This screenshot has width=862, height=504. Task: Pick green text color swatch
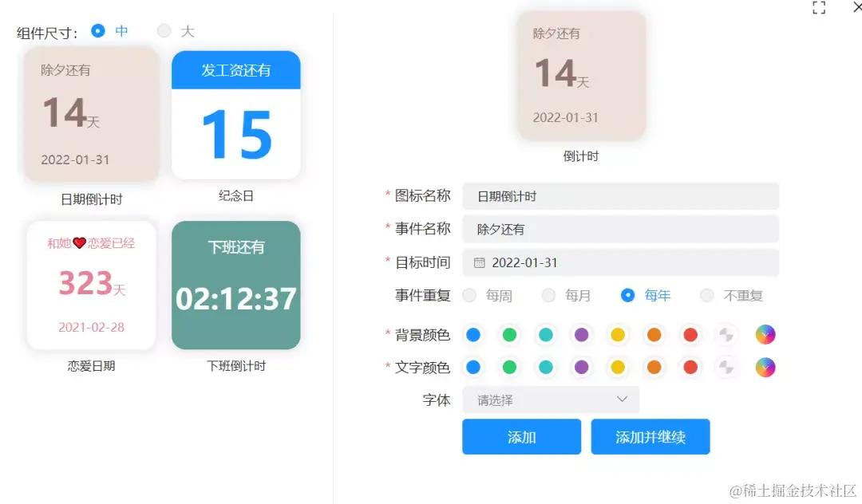point(509,367)
